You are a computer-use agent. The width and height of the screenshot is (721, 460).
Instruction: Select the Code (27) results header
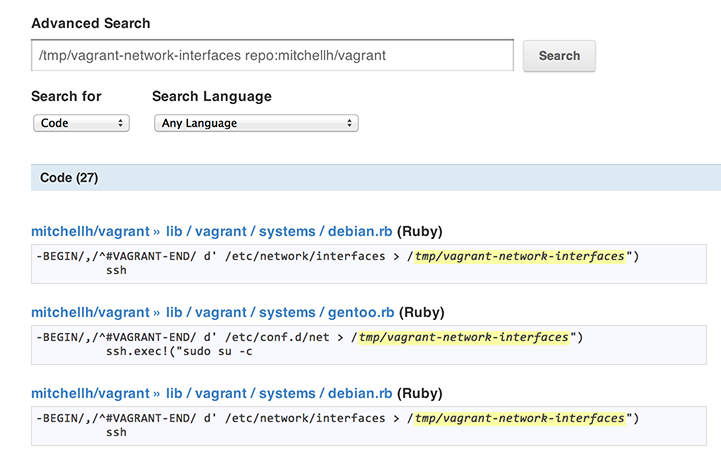pos(376,178)
